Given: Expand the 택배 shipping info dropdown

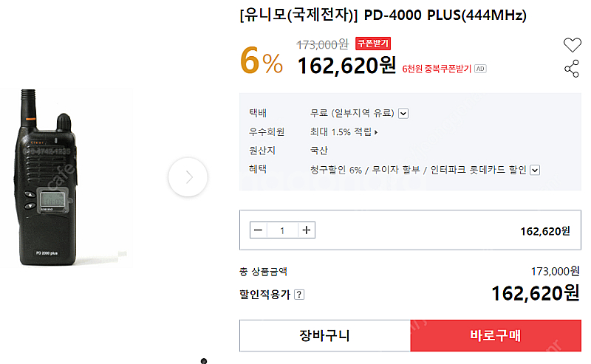Looking at the screenshot, I should click(403, 113).
